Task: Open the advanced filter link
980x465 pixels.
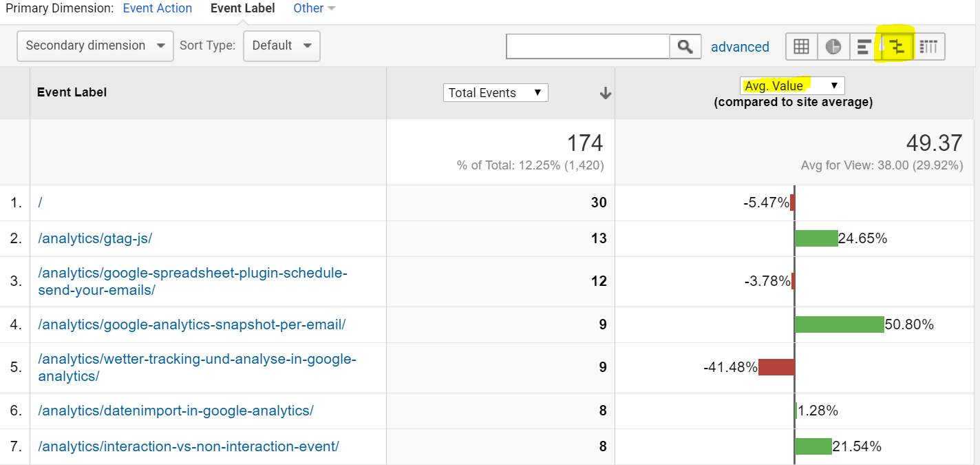Action: pyautogui.click(x=740, y=47)
